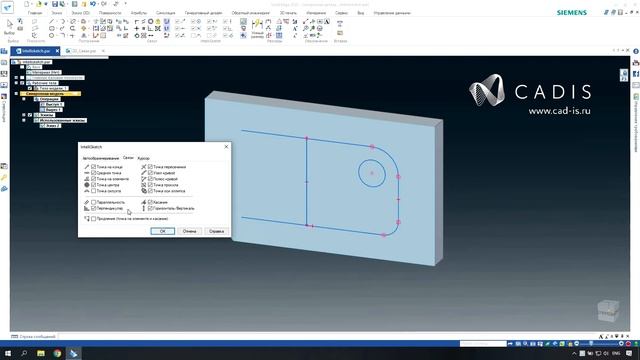The width and height of the screenshot is (640, 360).
Task: Toggle the Средняя точка checkbox
Action: click(x=93, y=173)
